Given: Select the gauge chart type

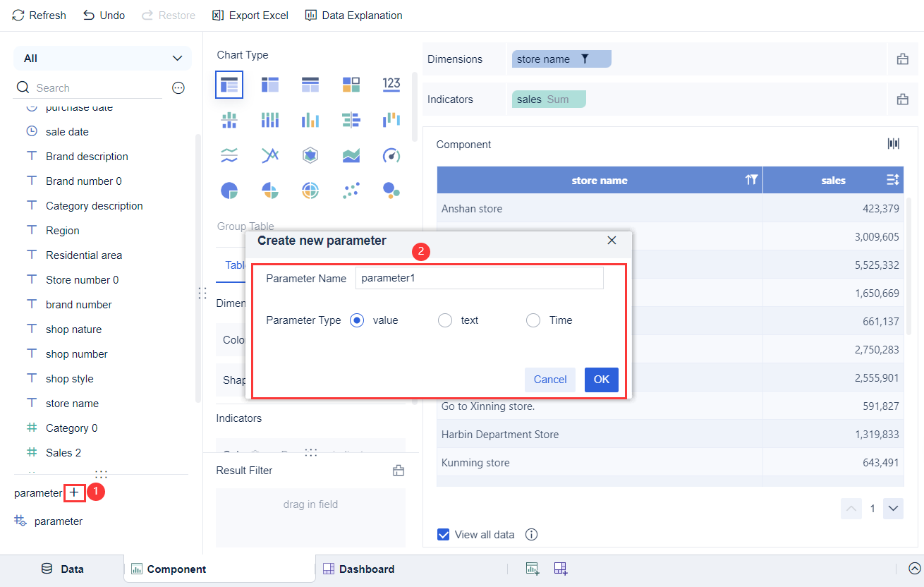Looking at the screenshot, I should point(391,155).
